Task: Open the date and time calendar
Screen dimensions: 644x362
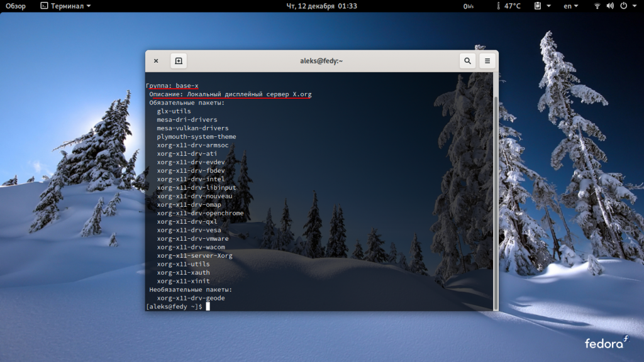Action: pos(321,6)
